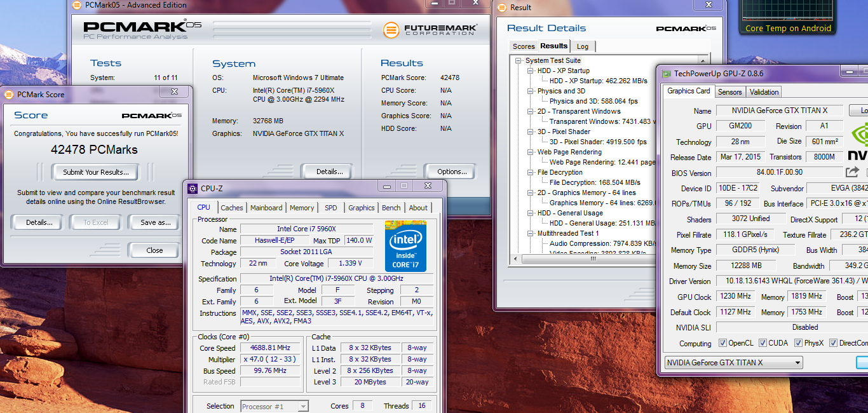Collapse the Web Page Rendering node

click(x=531, y=152)
